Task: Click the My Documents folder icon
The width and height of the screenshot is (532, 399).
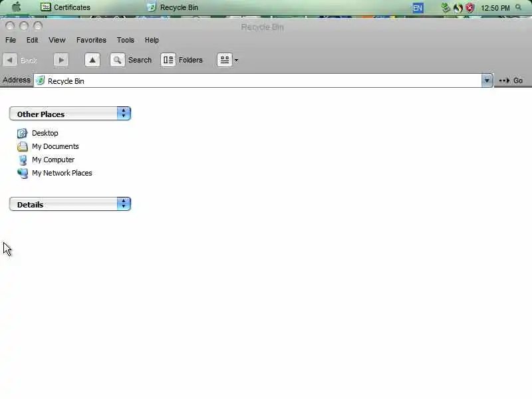Action: pos(23,146)
